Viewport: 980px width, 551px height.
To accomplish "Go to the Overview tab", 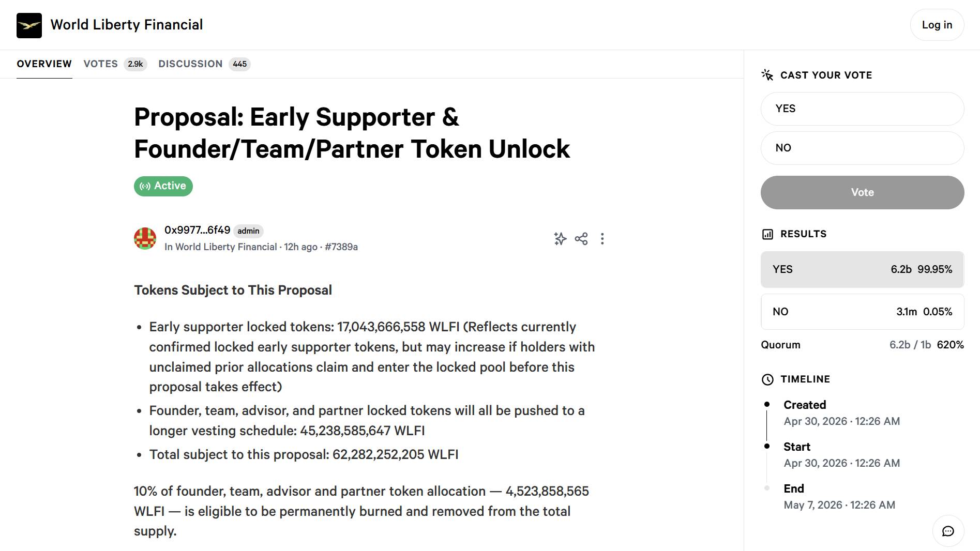I will click(44, 64).
